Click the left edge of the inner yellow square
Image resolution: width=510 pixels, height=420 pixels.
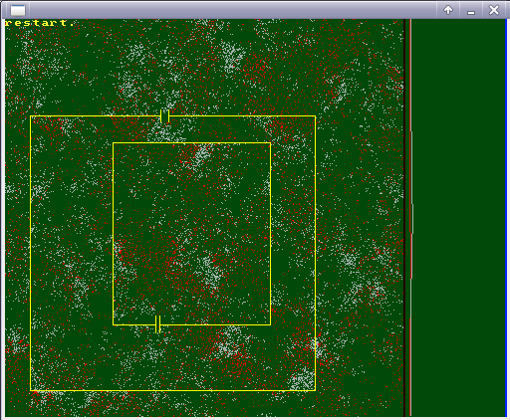click(x=113, y=234)
